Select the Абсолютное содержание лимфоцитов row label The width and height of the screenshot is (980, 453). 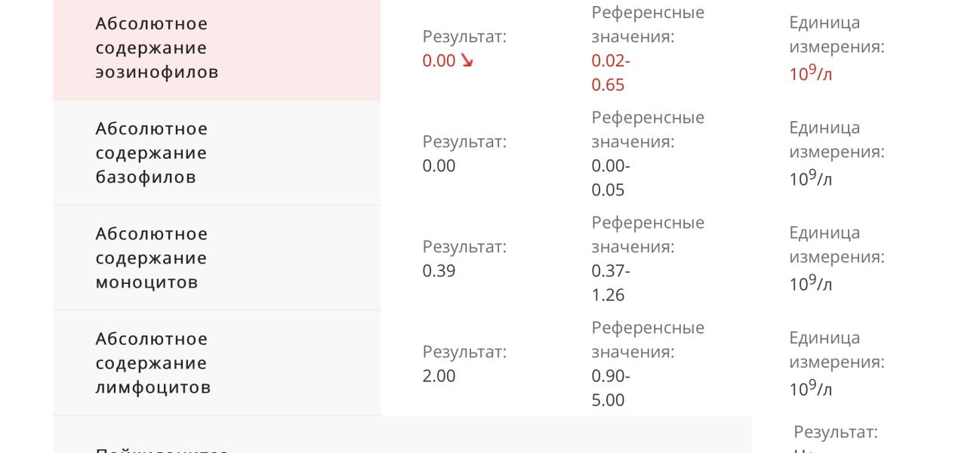pyautogui.click(x=153, y=363)
